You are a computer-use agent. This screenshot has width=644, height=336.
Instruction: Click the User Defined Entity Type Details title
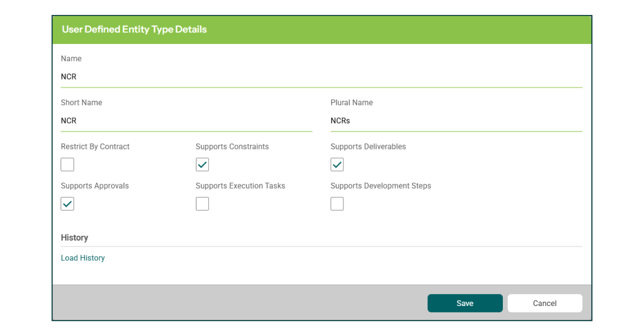point(134,29)
